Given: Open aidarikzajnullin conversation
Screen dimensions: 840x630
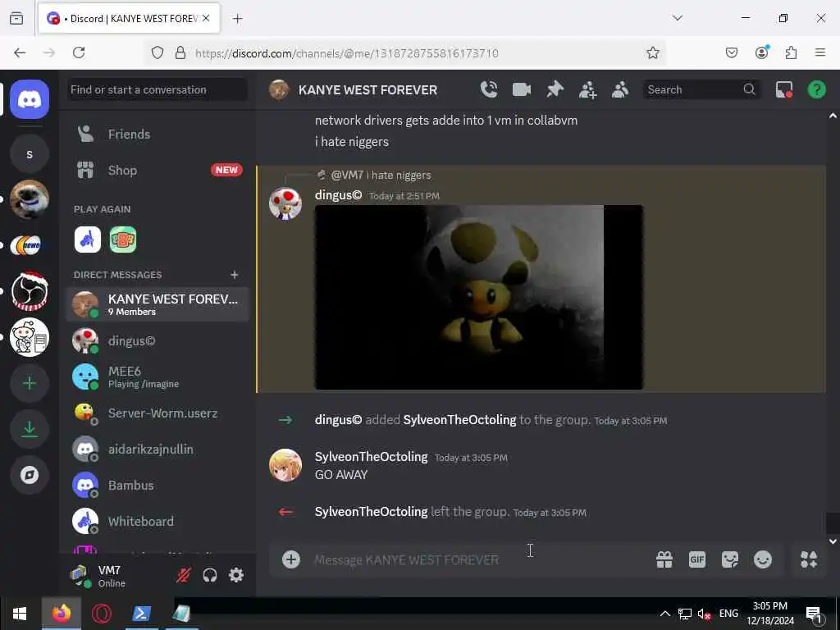Looking at the screenshot, I should 157,449.
